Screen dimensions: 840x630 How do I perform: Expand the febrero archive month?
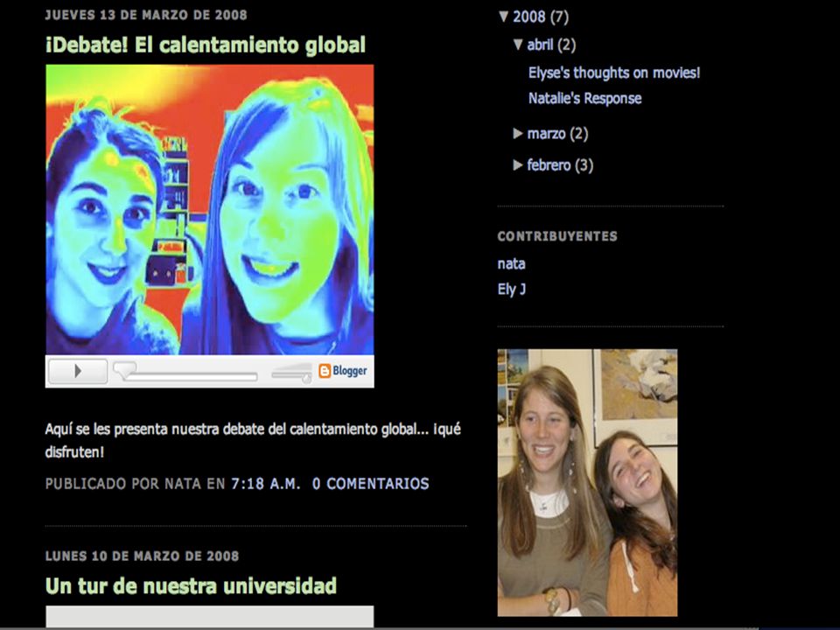517,165
